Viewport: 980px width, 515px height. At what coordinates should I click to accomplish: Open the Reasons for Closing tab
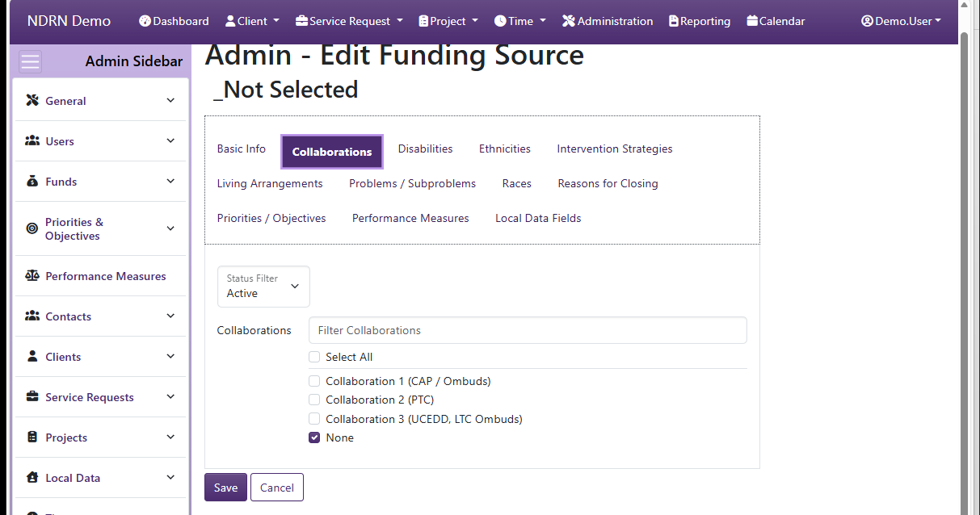tap(608, 183)
